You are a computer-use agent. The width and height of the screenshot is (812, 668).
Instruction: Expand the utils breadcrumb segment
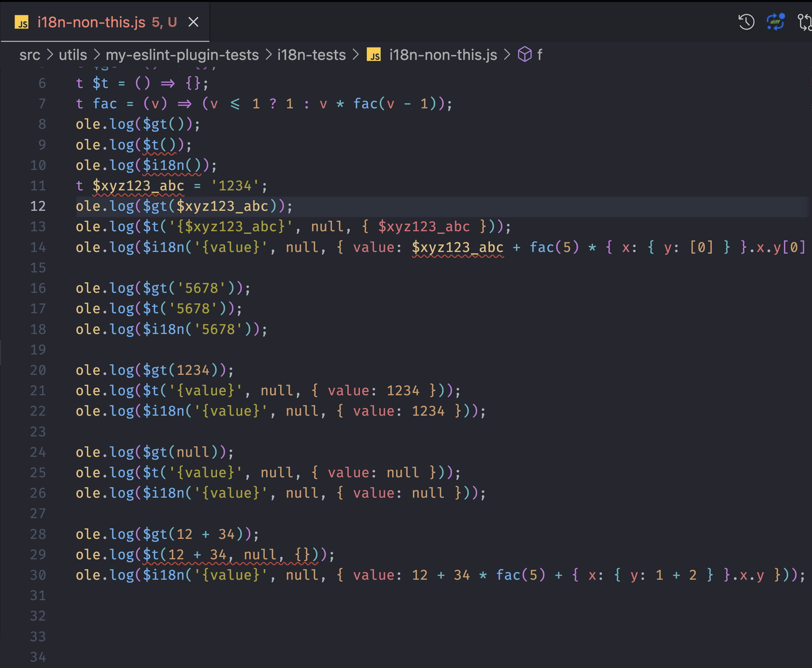point(73,55)
